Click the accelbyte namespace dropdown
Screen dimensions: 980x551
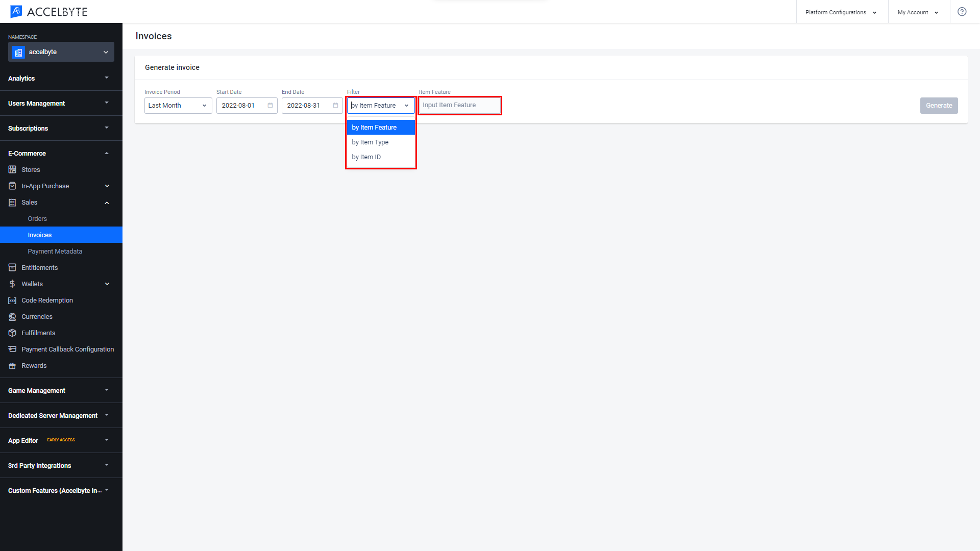click(61, 52)
